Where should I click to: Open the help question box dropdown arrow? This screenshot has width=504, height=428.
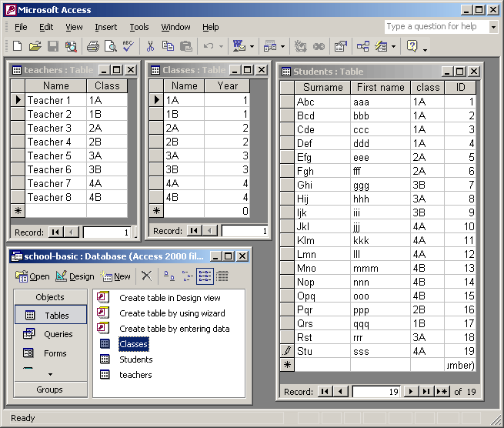(493, 27)
